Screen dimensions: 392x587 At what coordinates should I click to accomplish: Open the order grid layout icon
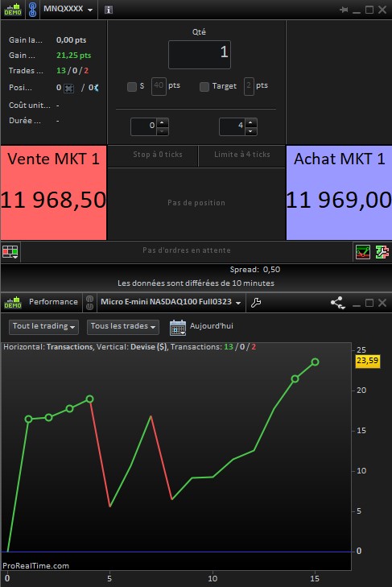coord(10,252)
